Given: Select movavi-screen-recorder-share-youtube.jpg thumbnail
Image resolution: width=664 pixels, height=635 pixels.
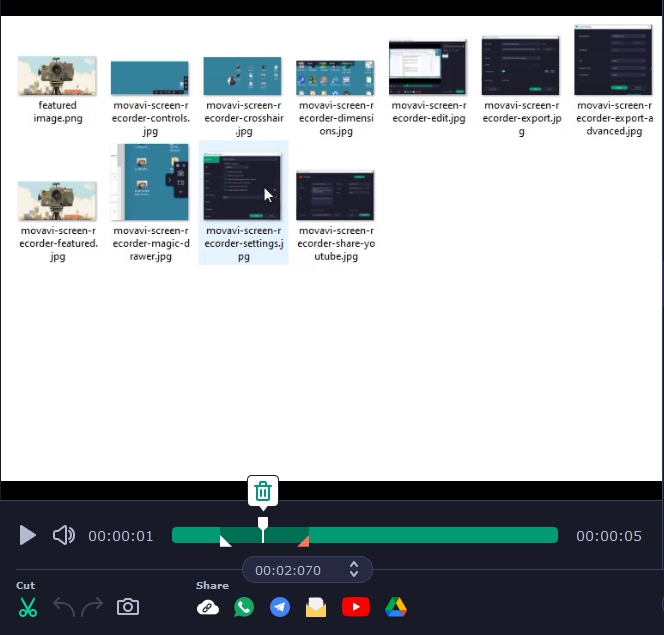Looking at the screenshot, I should [x=335, y=195].
